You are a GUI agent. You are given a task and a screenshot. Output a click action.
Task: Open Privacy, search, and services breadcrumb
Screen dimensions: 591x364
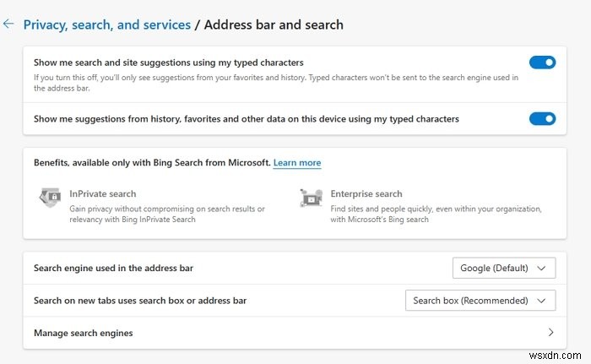tap(107, 24)
